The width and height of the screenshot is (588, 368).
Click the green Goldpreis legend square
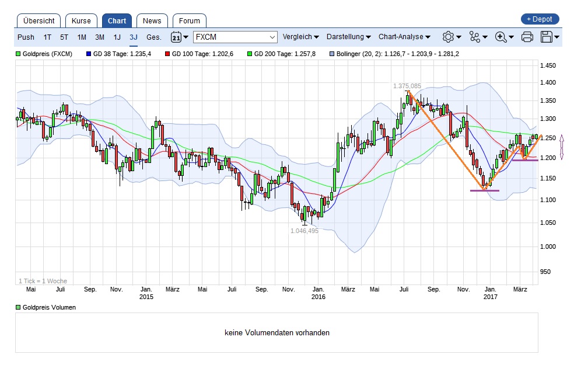(x=17, y=54)
